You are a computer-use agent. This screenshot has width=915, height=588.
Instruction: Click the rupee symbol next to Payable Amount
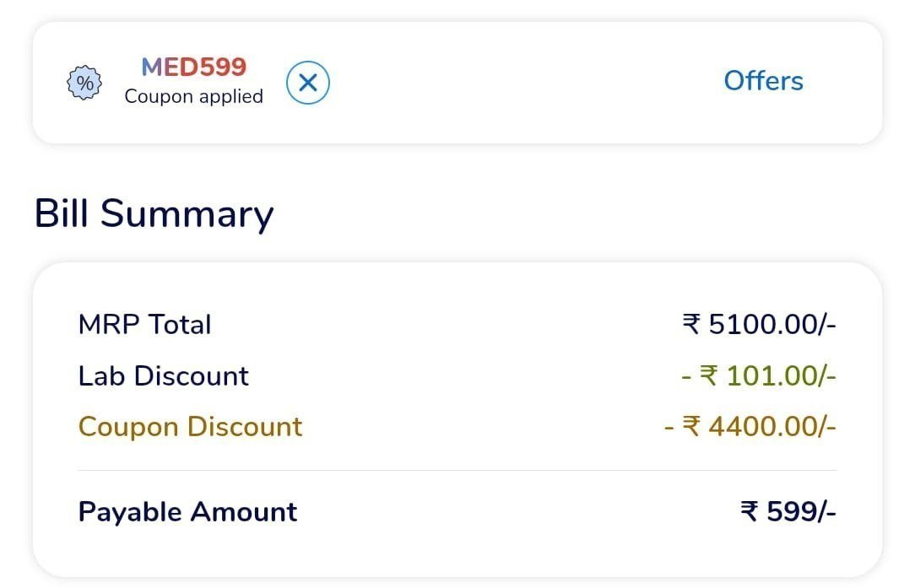751,511
